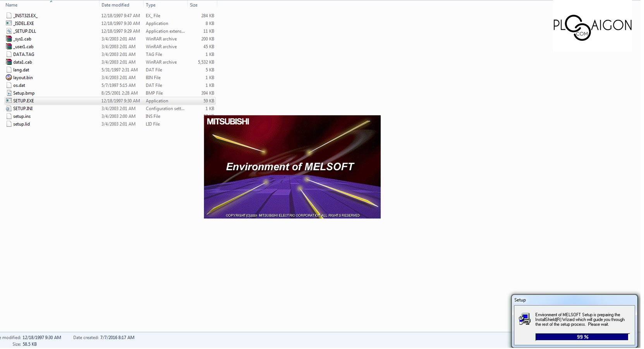Select the DATA.TAG file name
Image resolution: width=644 pixels, height=349 pixels.
coord(24,54)
